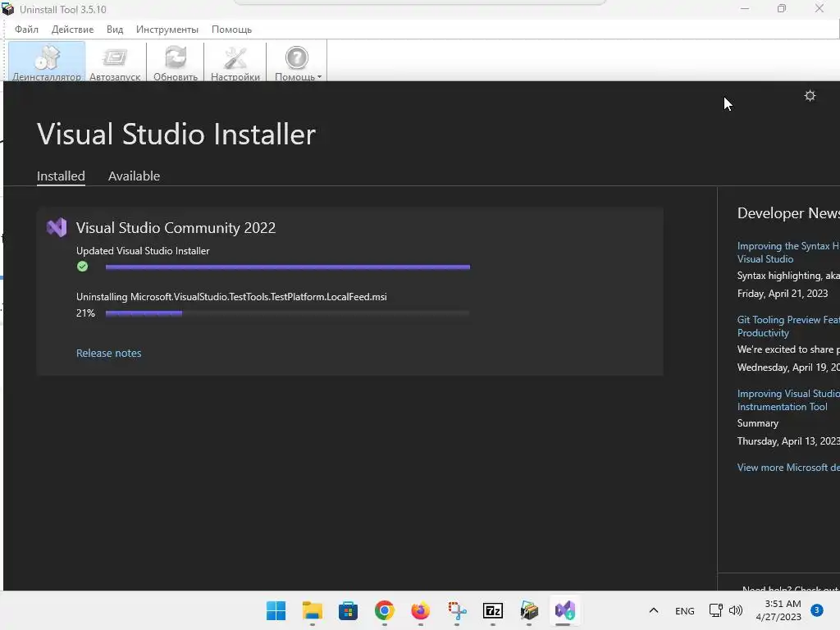Click the volume speaker tray icon
The width and height of the screenshot is (840, 630).
(x=736, y=610)
